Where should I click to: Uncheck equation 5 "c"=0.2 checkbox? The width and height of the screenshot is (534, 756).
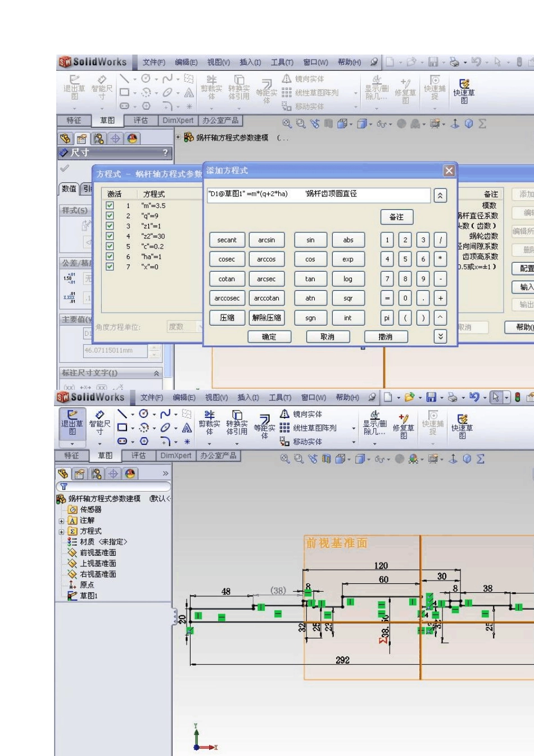(110, 246)
